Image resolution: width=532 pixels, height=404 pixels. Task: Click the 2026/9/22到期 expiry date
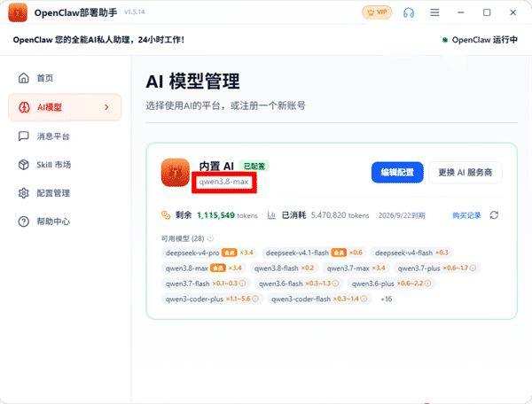click(x=402, y=215)
